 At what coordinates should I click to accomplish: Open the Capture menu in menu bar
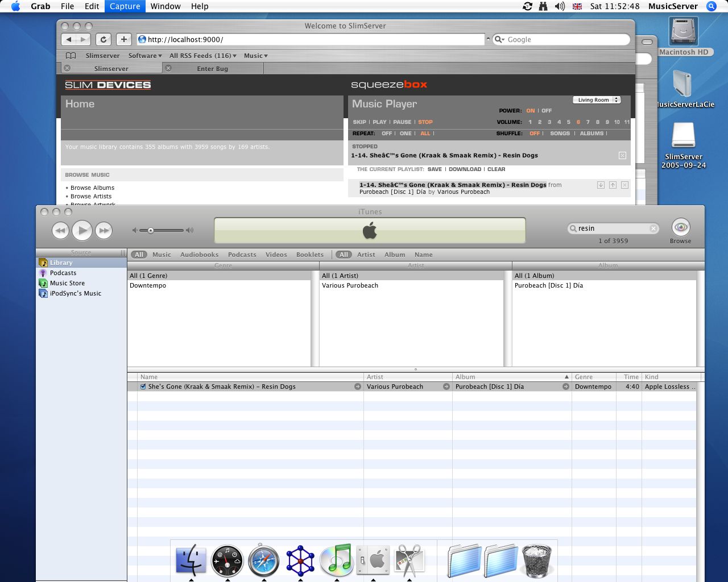point(125,6)
